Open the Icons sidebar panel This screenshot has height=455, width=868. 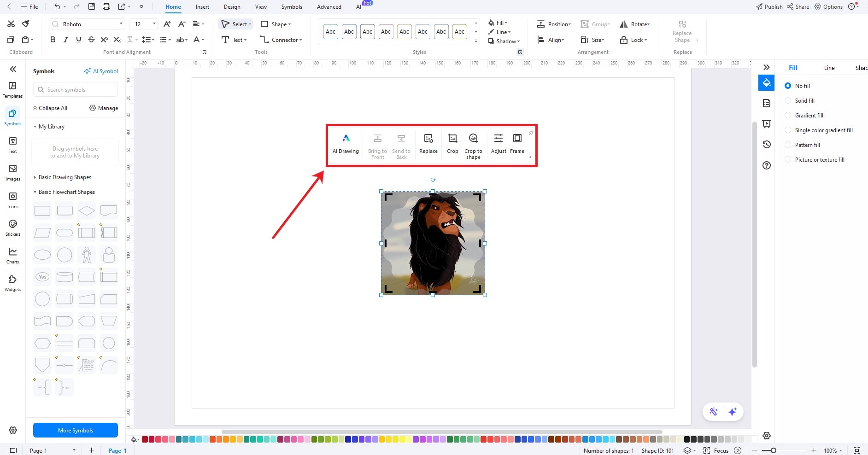[x=13, y=200]
